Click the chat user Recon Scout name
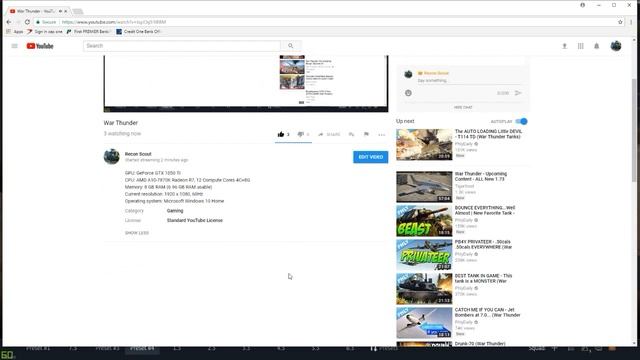Image resolution: width=640 pixels, height=360 pixels. coord(436,73)
